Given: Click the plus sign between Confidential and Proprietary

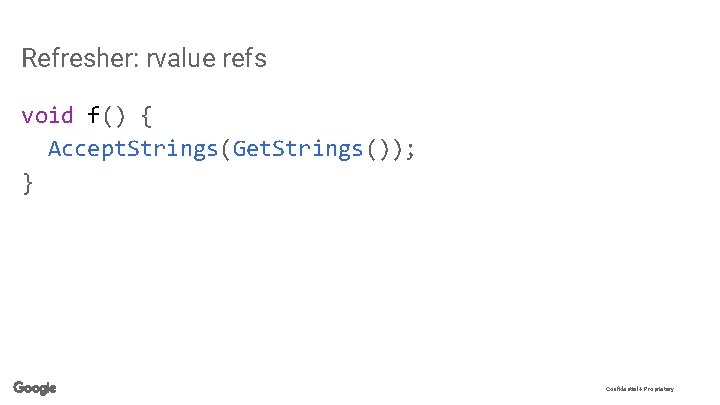Looking at the screenshot, I should click(639, 389).
